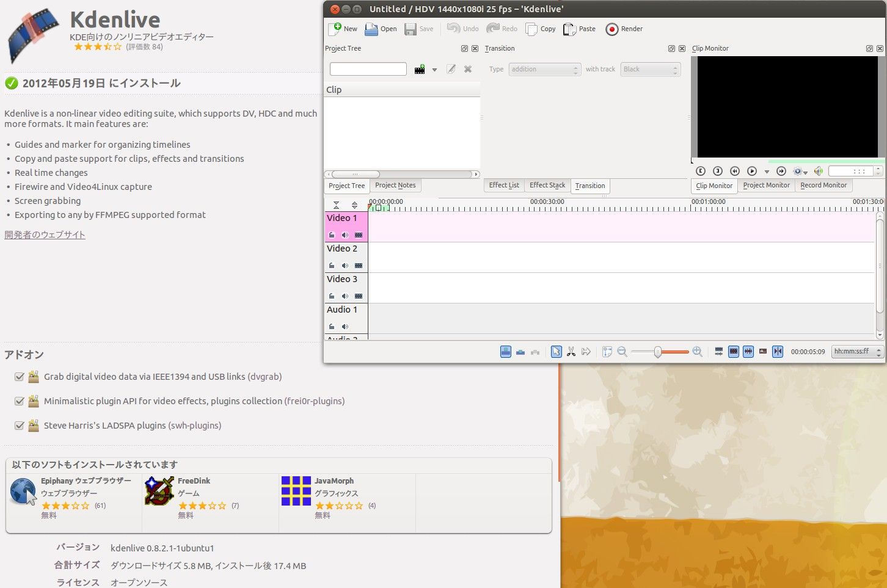Switch to the Project Notes tab

click(395, 185)
